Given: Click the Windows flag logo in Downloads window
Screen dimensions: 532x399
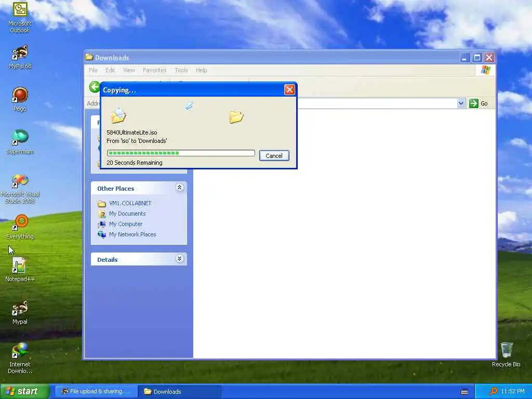Looking at the screenshot, I should point(486,70).
